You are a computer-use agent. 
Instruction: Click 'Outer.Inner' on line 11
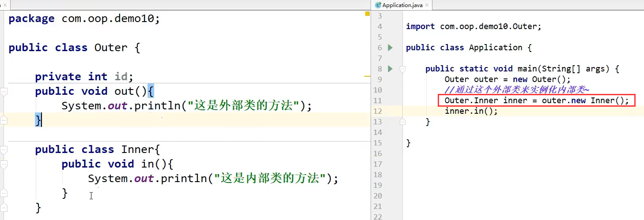pos(471,101)
